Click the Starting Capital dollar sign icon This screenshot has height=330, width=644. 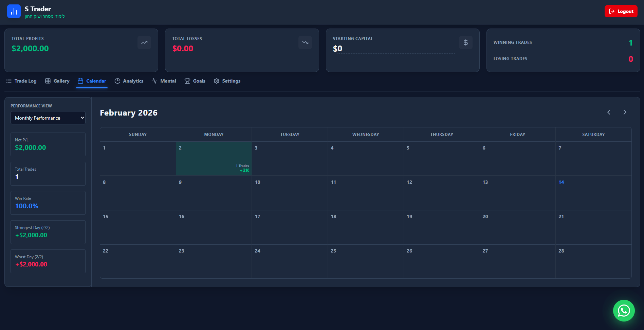click(x=466, y=42)
